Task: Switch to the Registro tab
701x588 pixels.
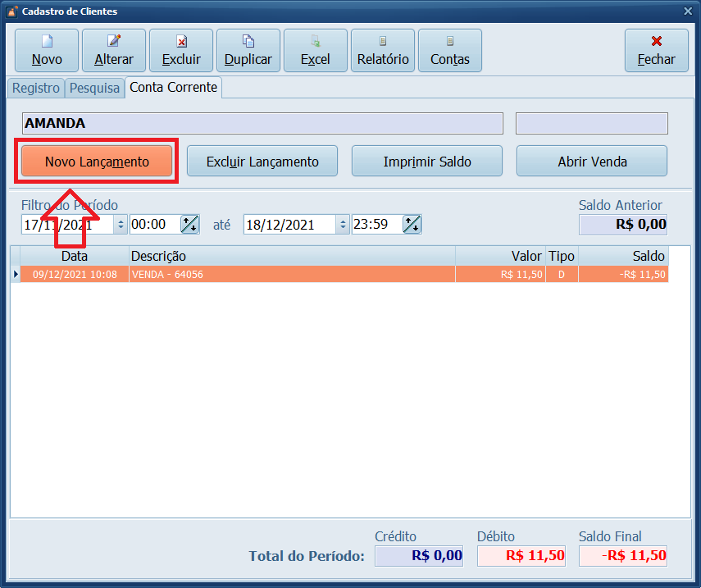Action: coord(36,88)
